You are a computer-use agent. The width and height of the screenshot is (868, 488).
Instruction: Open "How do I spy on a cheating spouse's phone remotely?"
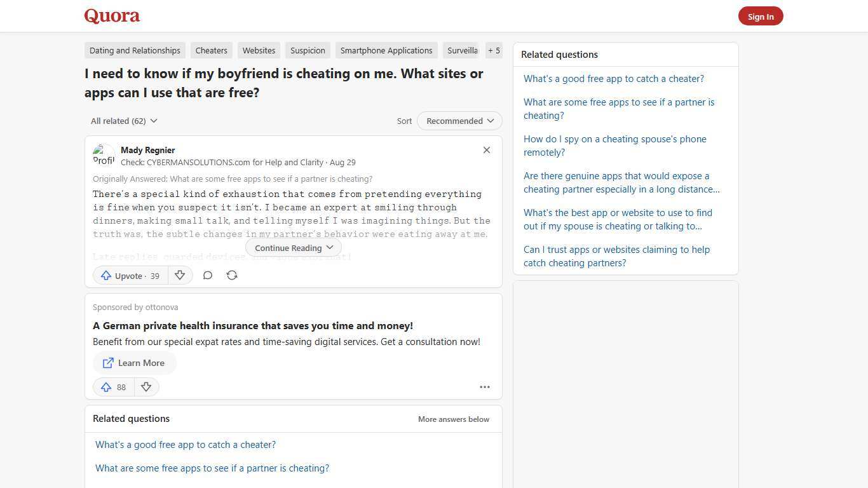click(614, 146)
